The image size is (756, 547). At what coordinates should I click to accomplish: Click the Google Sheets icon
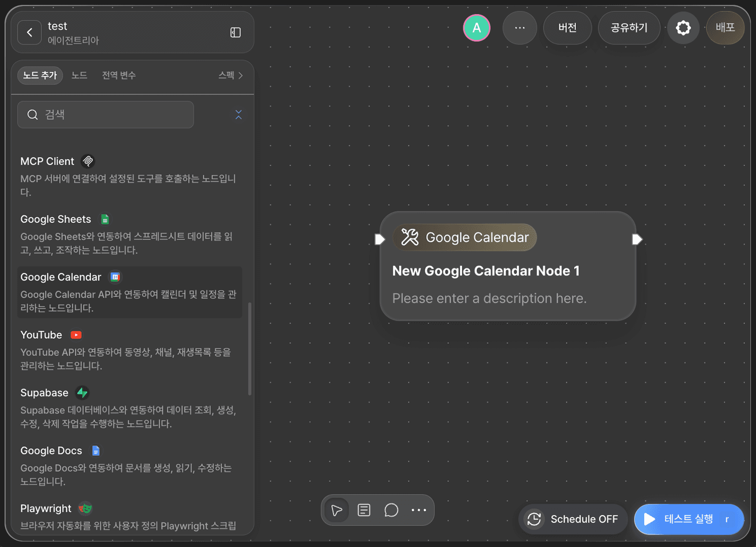click(105, 219)
